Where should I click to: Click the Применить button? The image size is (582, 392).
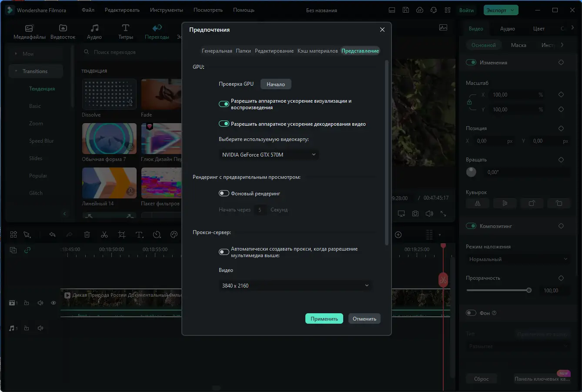coord(324,318)
